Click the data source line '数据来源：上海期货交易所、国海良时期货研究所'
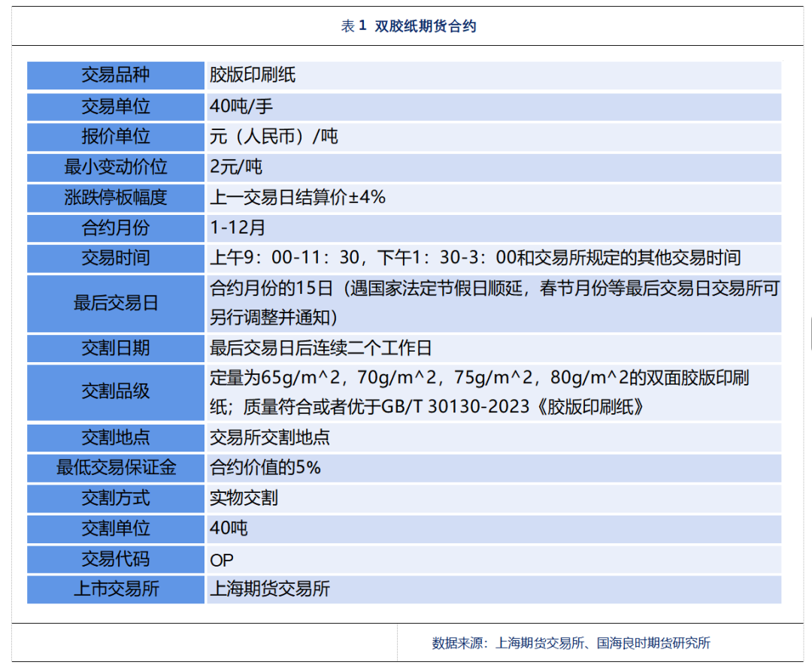 (x=571, y=643)
